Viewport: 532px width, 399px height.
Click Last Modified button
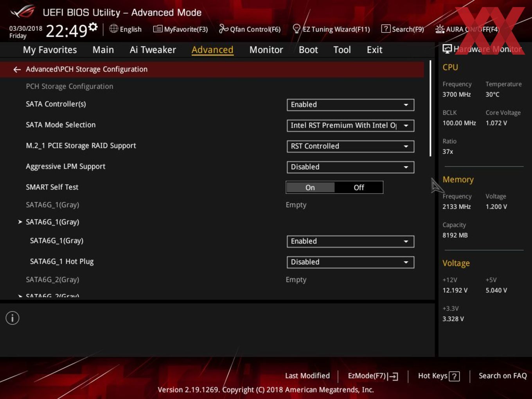coord(307,376)
